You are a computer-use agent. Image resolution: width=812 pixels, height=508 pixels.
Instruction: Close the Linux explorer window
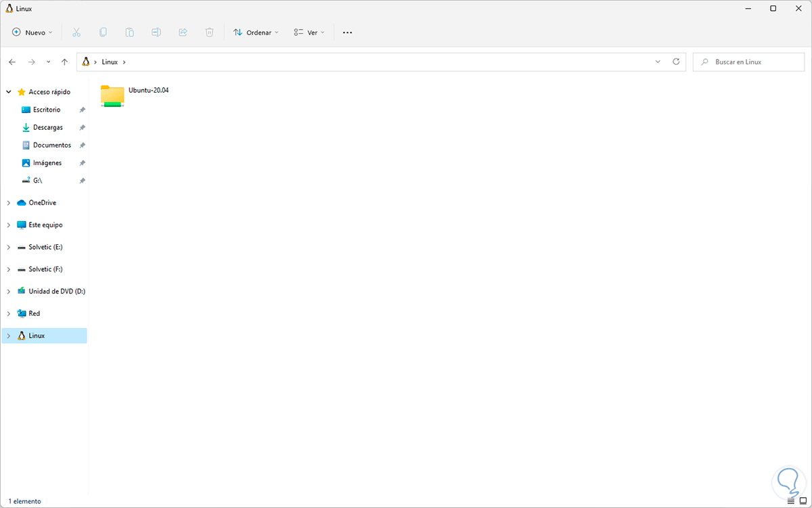click(x=798, y=9)
